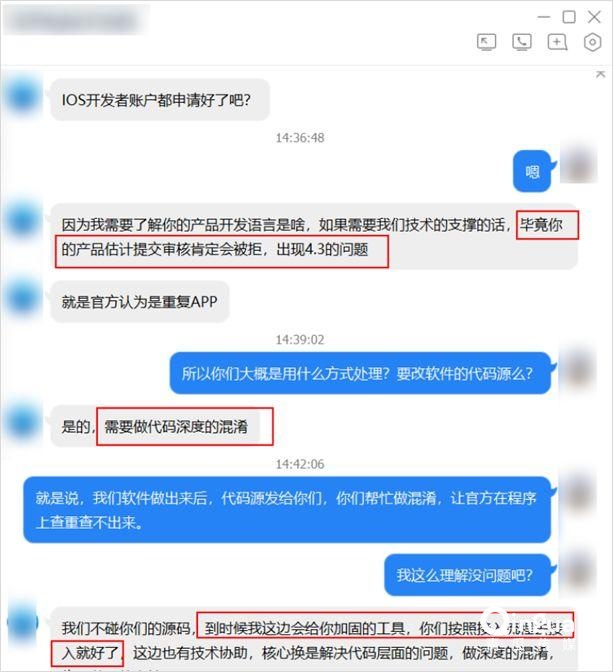Click the blue bubble 我这么理解没问题吧?
This screenshot has width=613, height=672.
tap(467, 575)
